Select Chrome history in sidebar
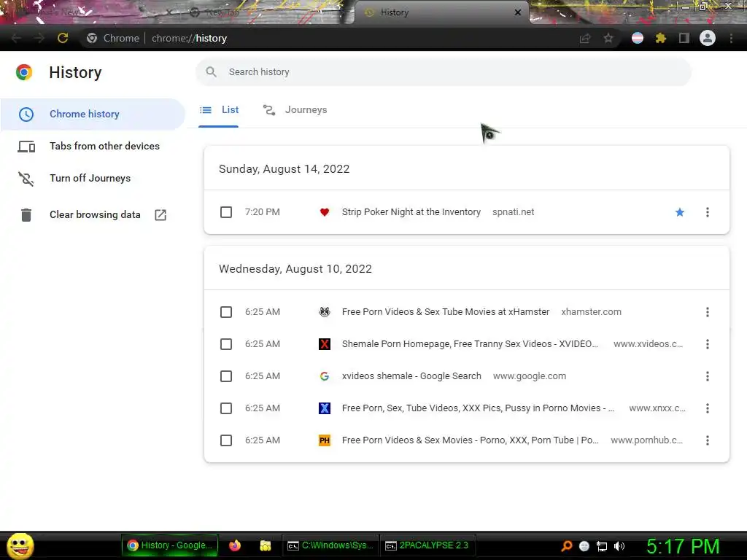This screenshot has width=747, height=560. pyautogui.click(x=93, y=114)
